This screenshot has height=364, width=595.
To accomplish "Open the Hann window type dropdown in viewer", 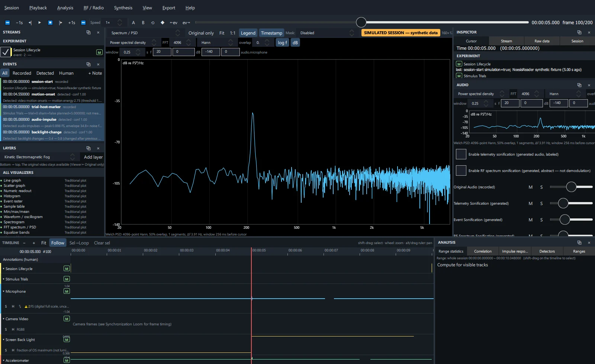I will coord(217,43).
